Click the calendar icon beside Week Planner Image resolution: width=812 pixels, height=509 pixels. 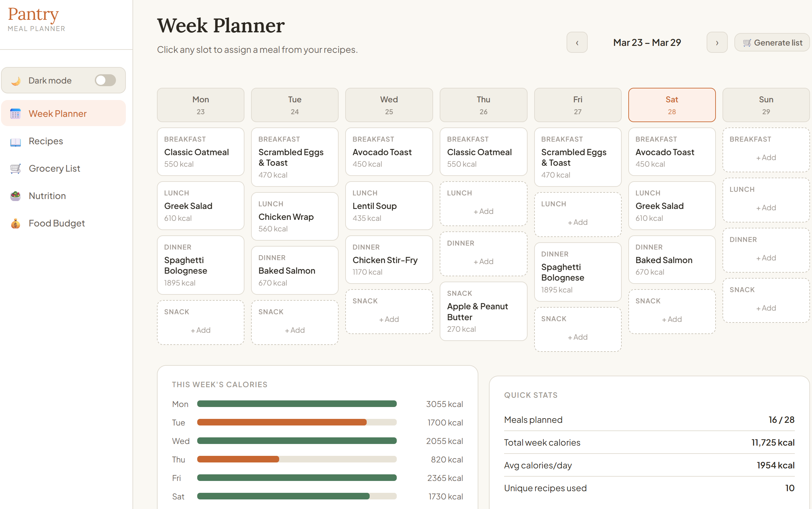[x=15, y=114]
